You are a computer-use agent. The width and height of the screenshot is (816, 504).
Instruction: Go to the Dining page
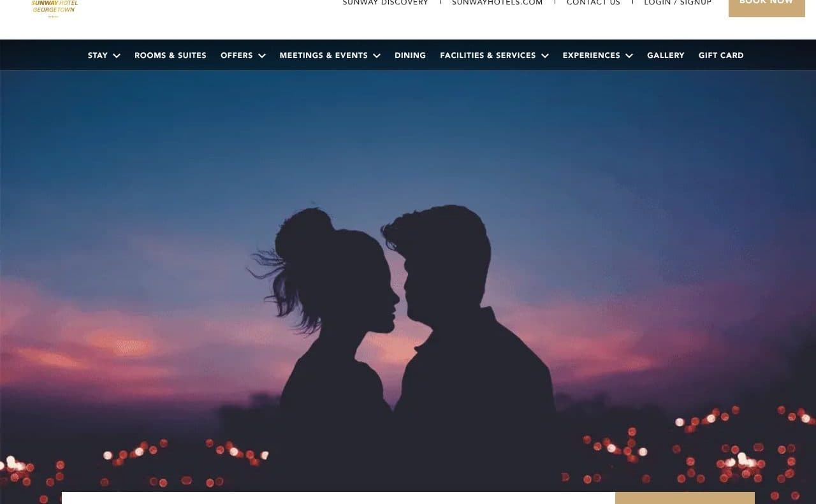click(410, 55)
